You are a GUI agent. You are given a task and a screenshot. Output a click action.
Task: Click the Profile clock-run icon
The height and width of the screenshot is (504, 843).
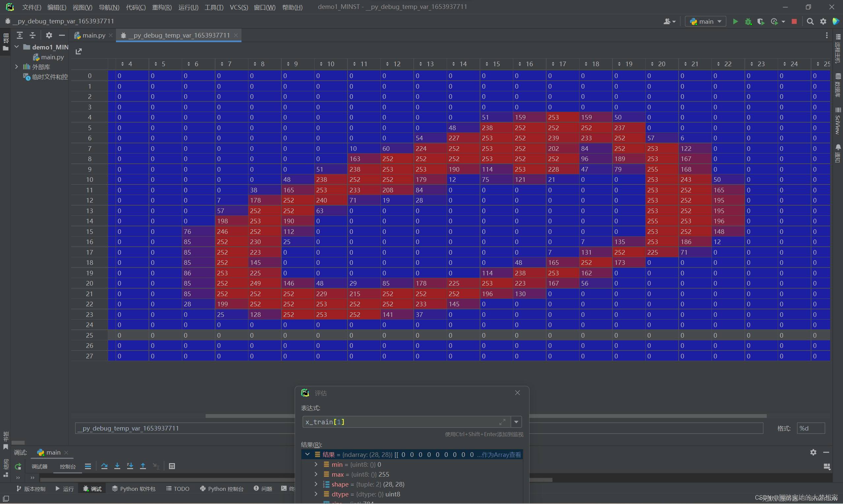click(x=774, y=21)
